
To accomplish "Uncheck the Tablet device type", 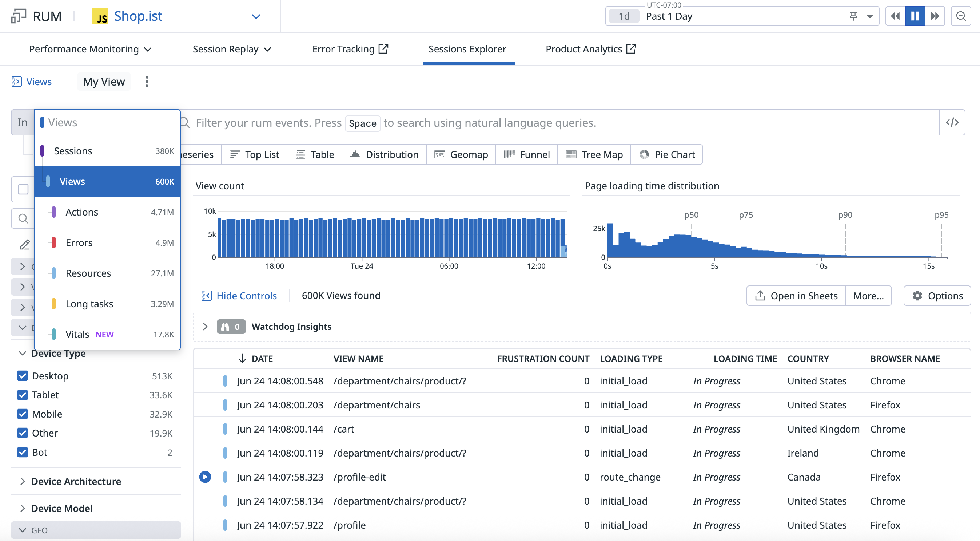I will point(23,395).
